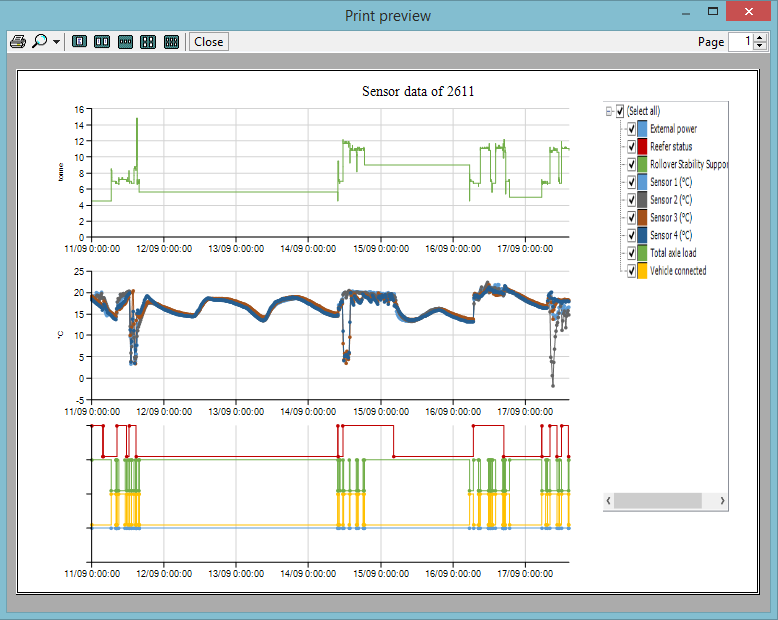Click the magnifier zoom icon

[39, 42]
